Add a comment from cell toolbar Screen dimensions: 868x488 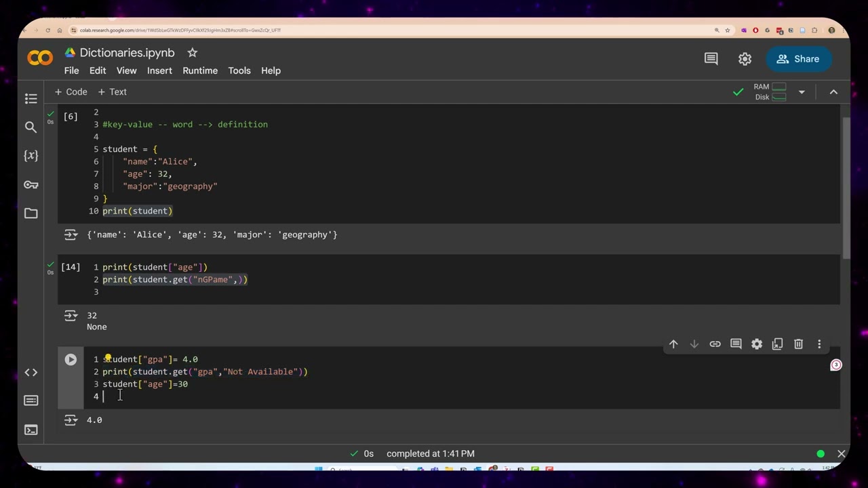click(736, 344)
